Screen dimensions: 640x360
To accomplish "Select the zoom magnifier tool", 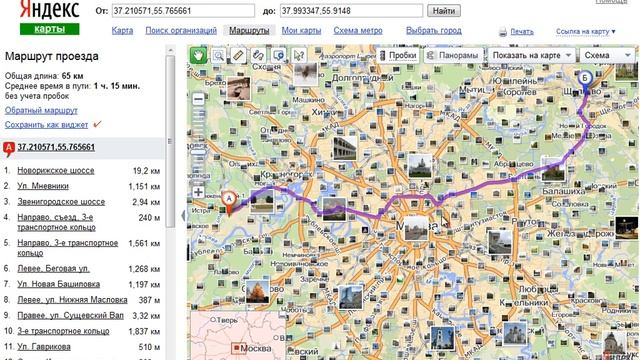I will (x=218, y=55).
